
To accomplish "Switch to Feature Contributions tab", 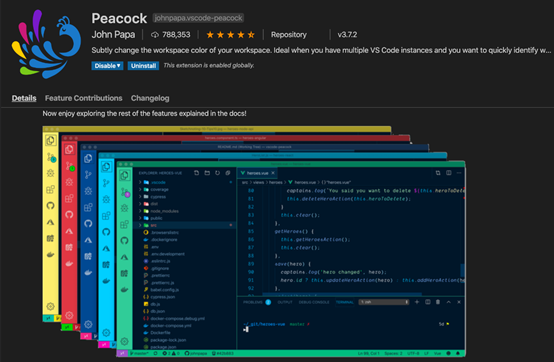I will 83,98.
